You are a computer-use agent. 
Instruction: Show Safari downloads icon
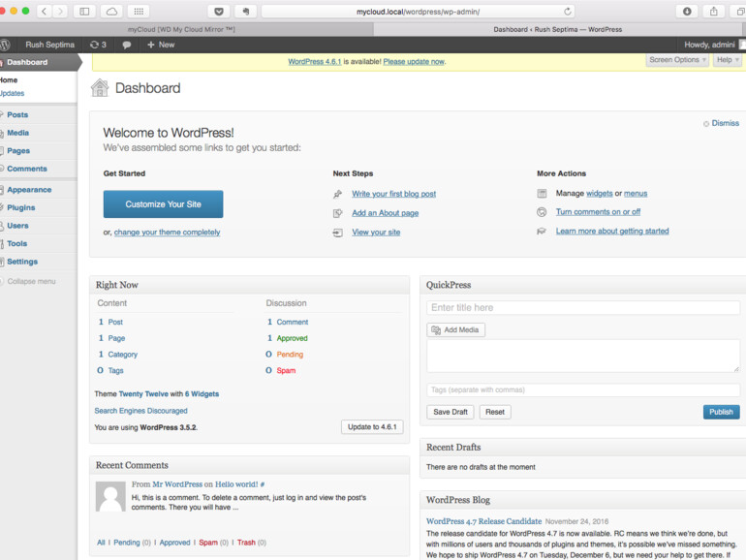[x=687, y=12]
